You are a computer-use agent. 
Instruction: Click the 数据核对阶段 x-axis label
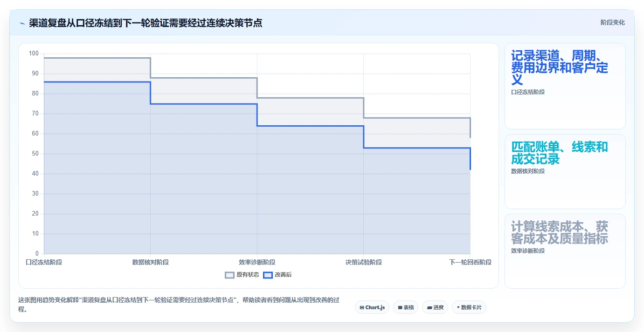click(151, 262)
